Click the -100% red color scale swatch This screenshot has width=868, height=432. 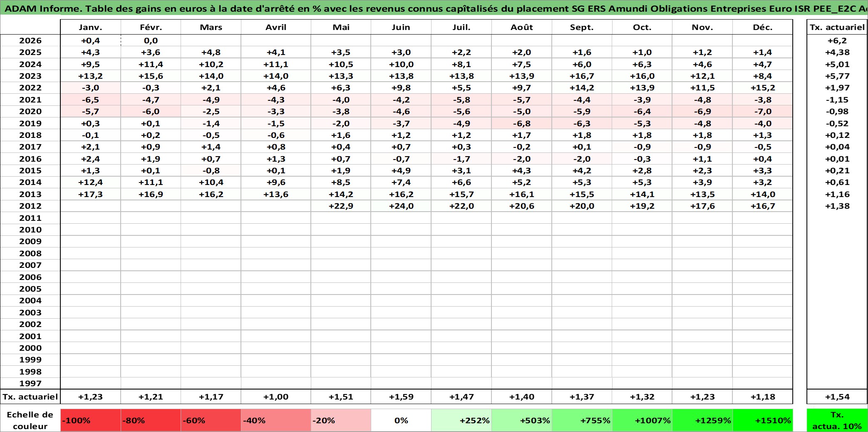pyautogui.click(x=90, y=420)
